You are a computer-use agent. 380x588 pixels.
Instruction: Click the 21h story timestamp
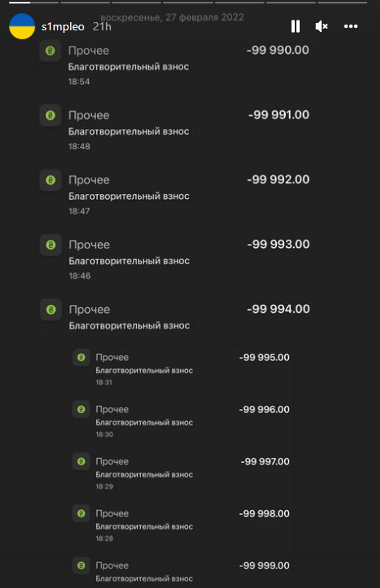(x=101, y=27)
